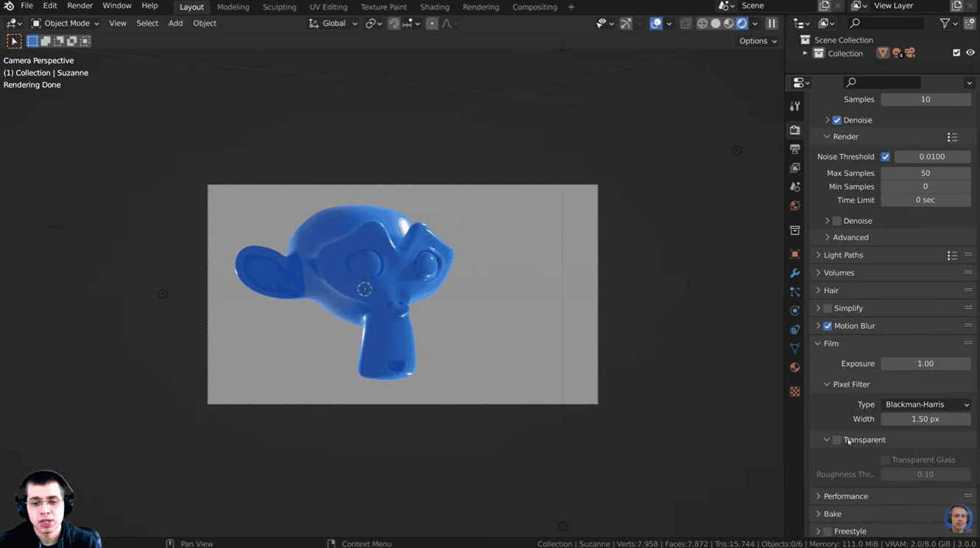Viewport: 980px width, 548px height.
Task: Enable the render Denoise checkbox
Action: 837,221
